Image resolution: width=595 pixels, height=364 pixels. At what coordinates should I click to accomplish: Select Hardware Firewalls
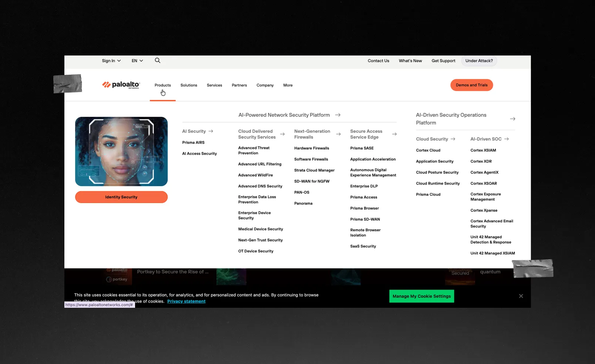click(312, 148)
